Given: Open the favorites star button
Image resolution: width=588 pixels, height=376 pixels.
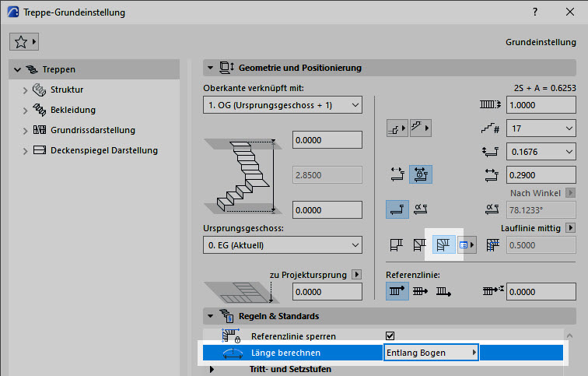Looking at the screenshot, I should coord(24,42).
